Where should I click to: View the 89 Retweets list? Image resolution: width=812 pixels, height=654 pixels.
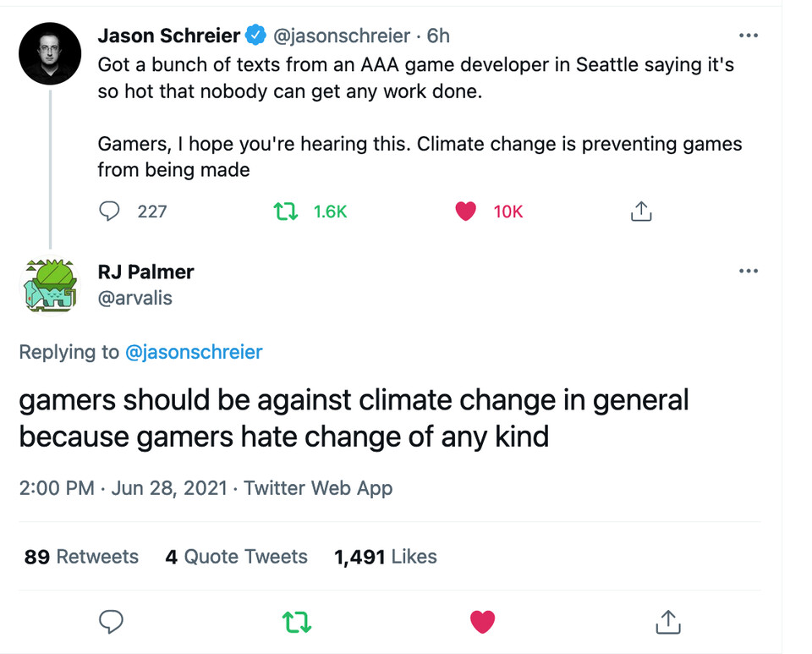tap(81, 557)
